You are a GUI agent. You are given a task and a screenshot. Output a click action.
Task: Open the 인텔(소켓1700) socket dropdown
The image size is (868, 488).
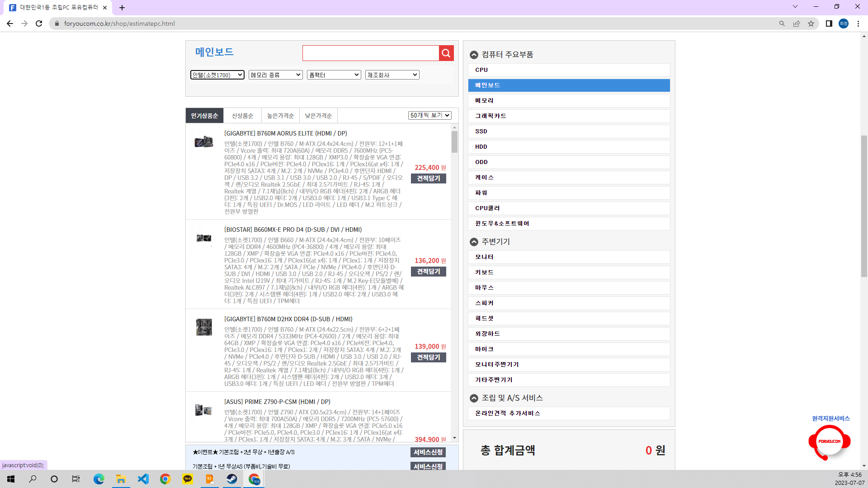tap(217, 75)
